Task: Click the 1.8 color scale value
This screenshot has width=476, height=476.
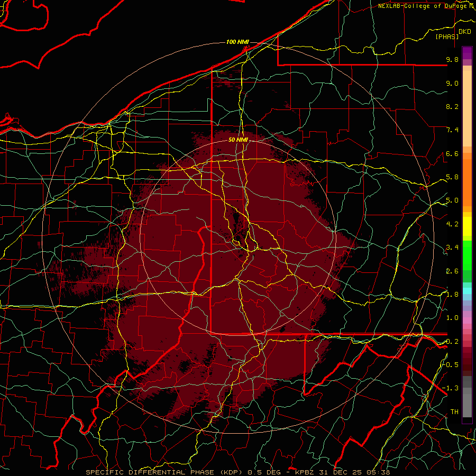Action: click(452, 295)
